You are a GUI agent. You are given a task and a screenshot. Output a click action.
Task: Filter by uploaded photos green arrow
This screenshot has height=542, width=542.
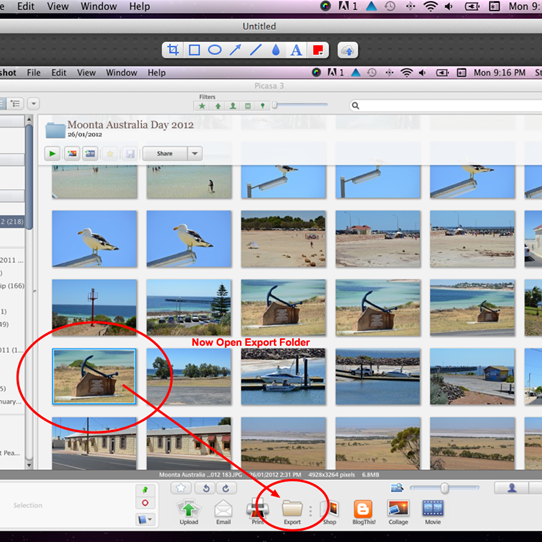(218, 106)
